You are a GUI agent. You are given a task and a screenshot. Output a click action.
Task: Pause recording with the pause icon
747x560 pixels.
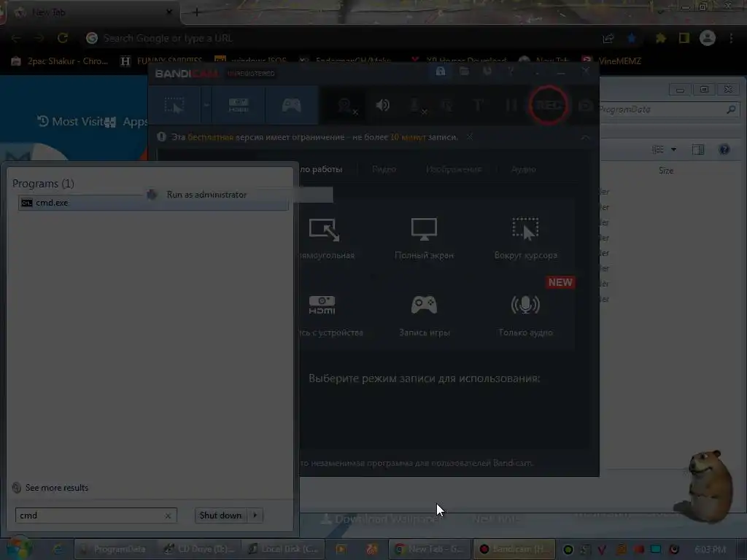tap(511, 105)
